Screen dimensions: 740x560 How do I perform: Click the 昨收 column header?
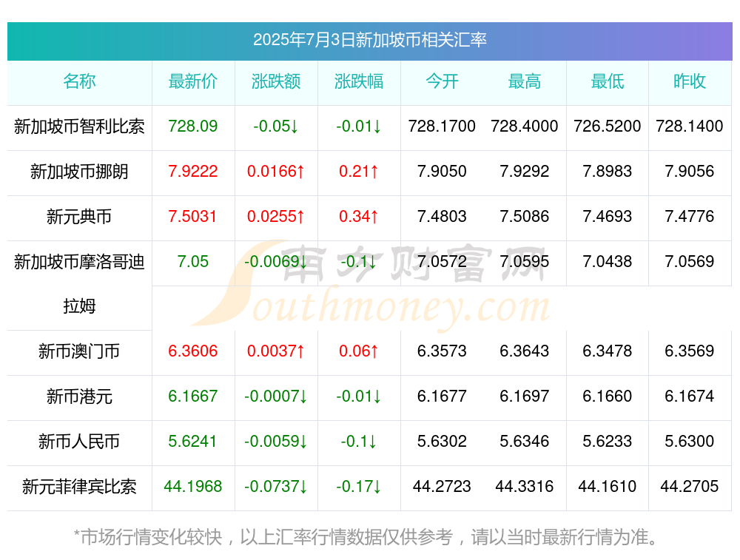point(690,81)
